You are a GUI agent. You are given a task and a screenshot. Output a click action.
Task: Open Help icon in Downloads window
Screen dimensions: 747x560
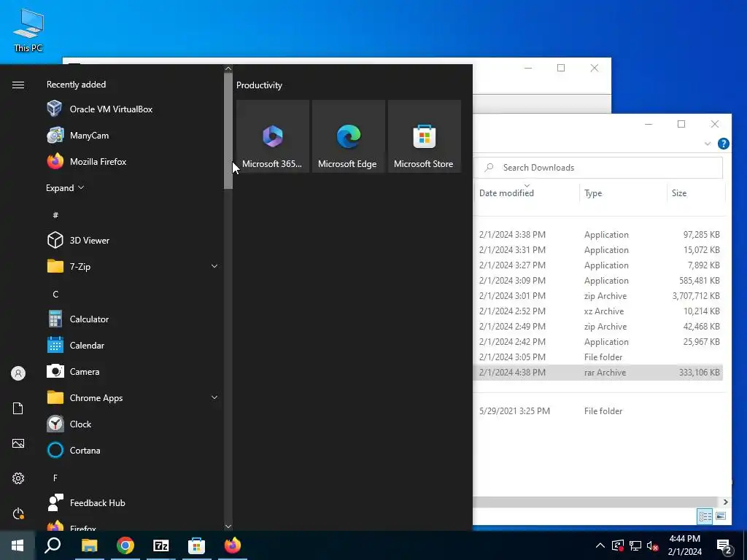[x=723, y=144]
